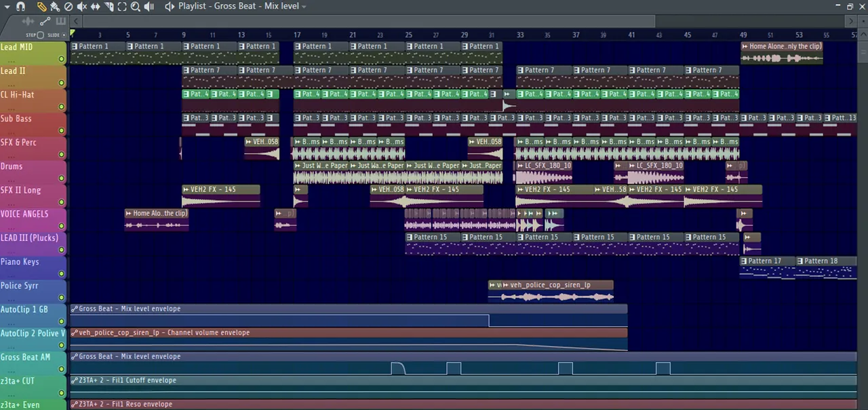The width and height of the screenshot is (868, 410).
Task: Select the veh_police_cop_siren_lp audio clip
Action: (557, 291)
